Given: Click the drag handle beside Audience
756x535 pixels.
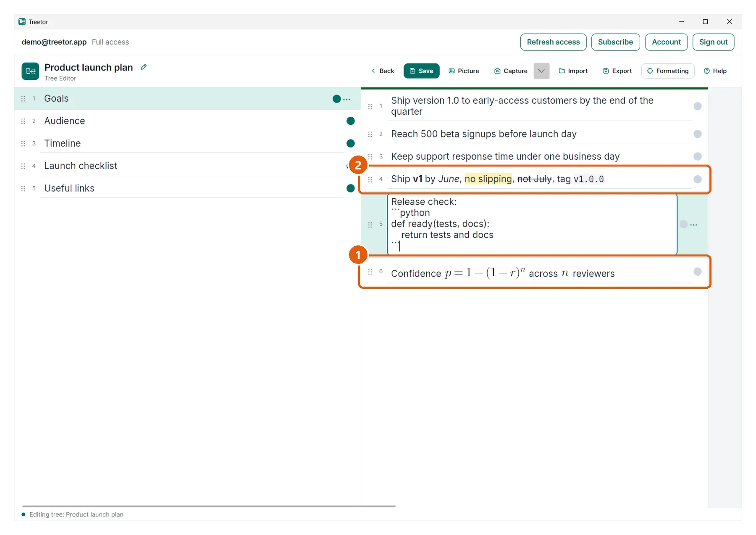Looking at the screenshot, I should coord(23,121).
